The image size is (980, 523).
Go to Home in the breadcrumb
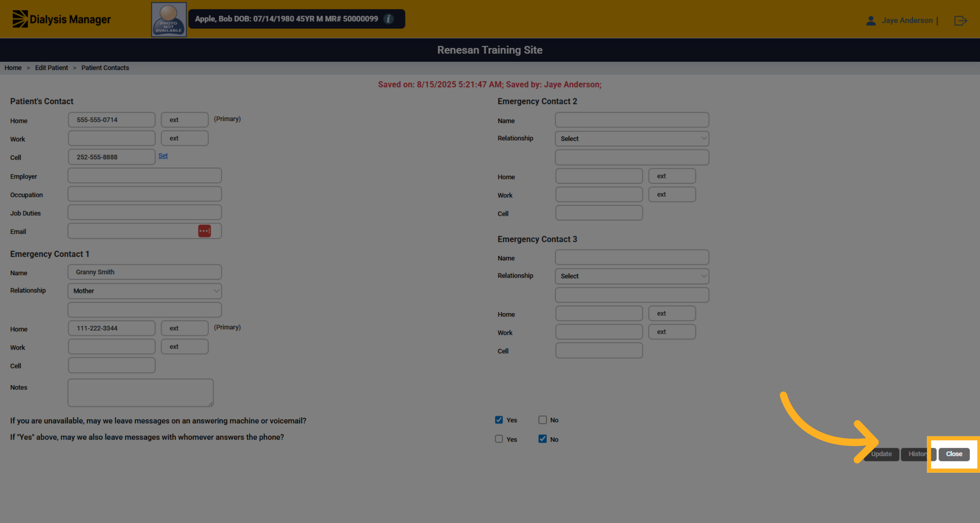pos(13,68)
